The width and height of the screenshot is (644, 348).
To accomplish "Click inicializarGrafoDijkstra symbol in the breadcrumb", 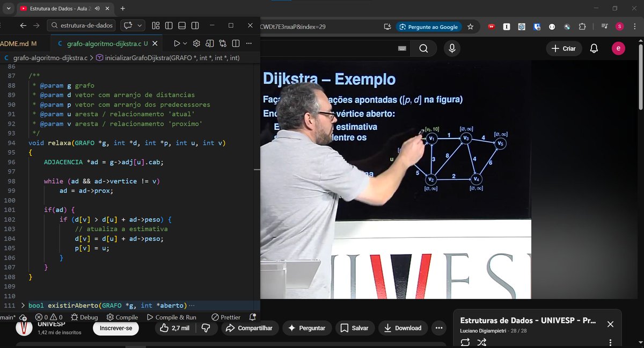I will (167, 57).
